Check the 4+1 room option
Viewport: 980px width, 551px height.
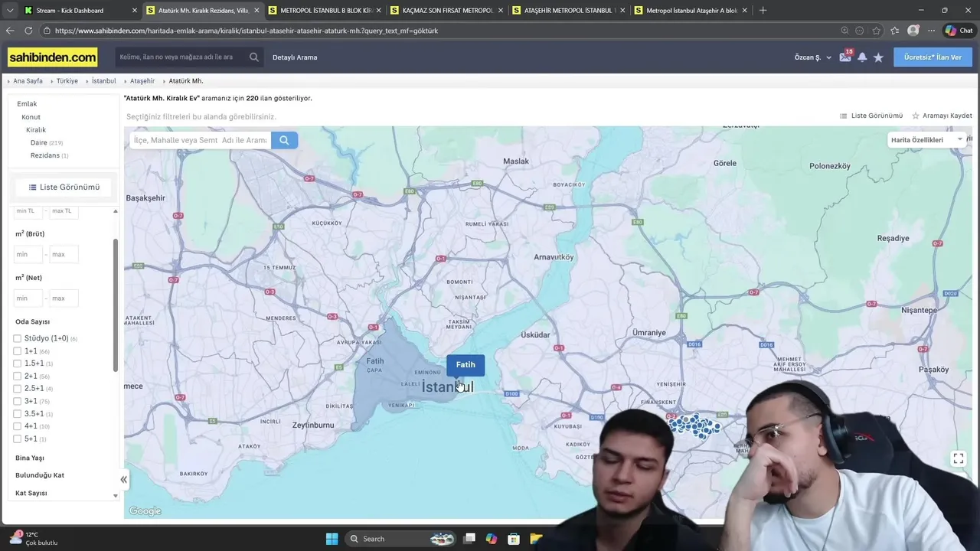[18, 426]
